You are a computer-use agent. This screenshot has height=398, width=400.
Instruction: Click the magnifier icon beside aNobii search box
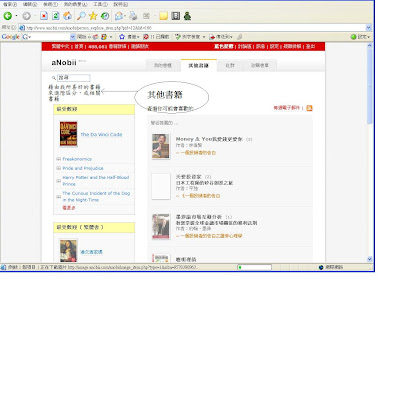[x=54, y=78]
